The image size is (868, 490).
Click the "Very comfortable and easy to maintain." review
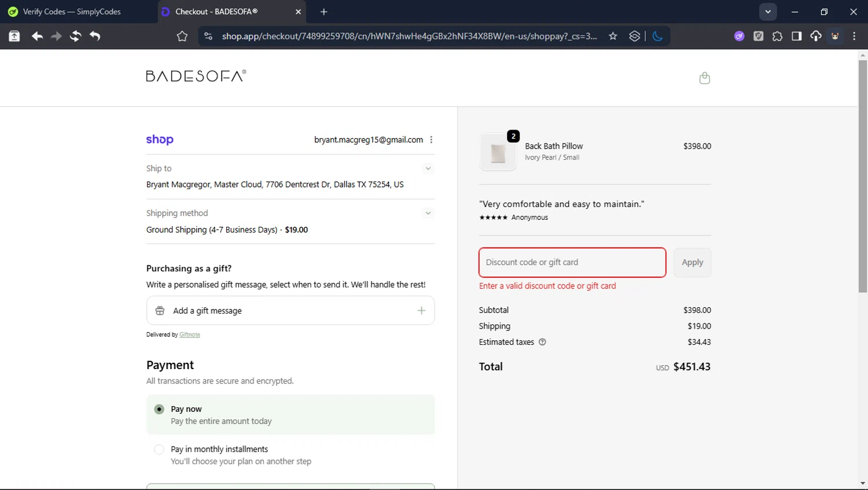(561, 204)
